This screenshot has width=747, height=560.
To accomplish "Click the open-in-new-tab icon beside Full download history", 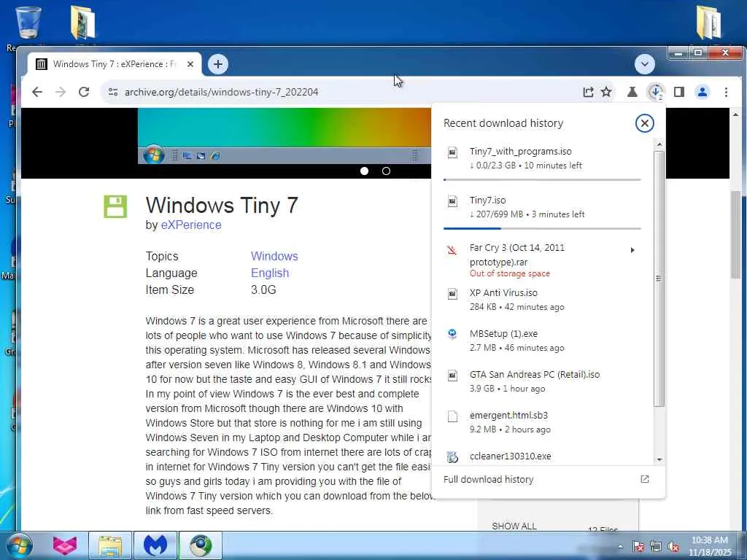I will click(645, 479).
